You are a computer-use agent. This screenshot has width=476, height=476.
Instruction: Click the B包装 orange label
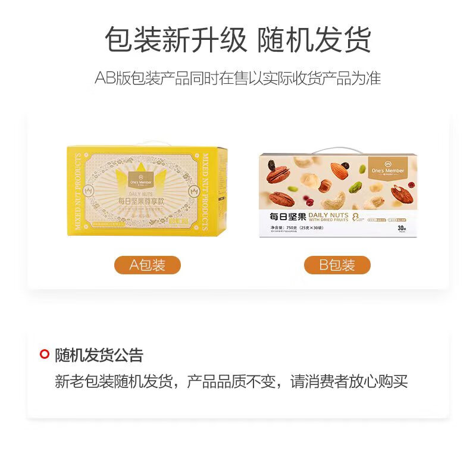click(x=337, y=265)
